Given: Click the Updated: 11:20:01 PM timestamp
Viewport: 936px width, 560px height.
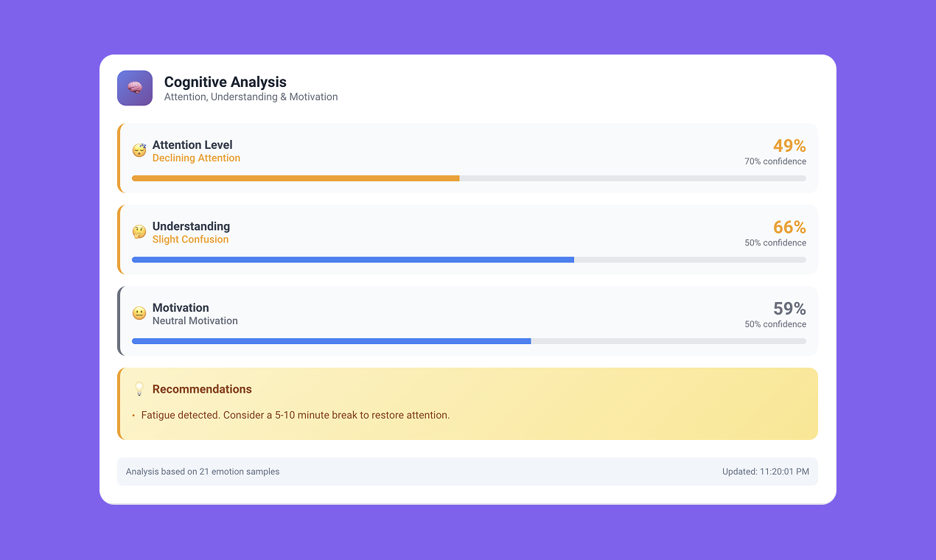Looking at the screenshot, I should pyautogui.click(x=766, y=472).
